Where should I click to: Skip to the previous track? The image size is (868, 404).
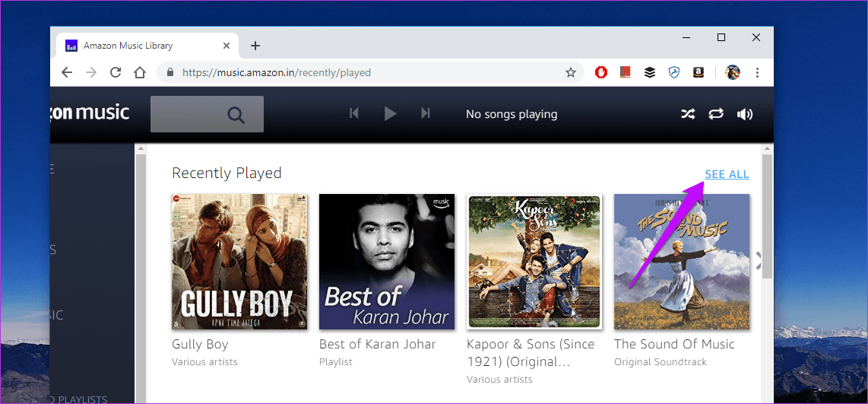pyautogui.click(x=354, y=113)
